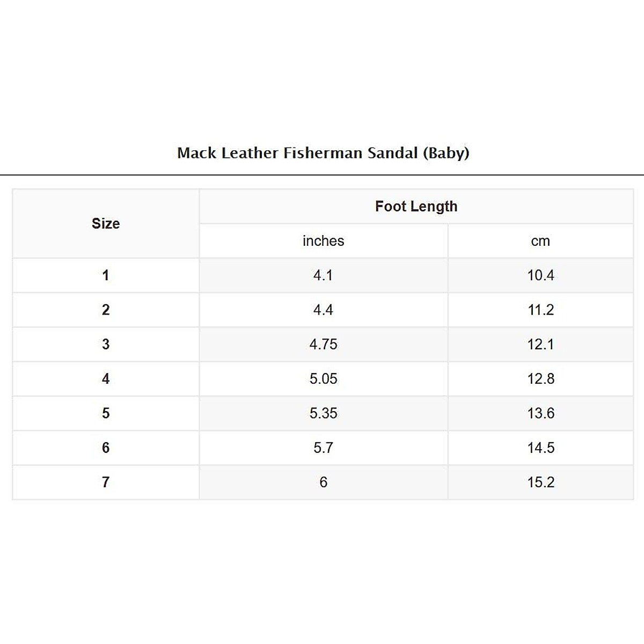The height and width of the screenshot is (644, 644).
Task: Click the Foot Length header cell
Action: click(x=416, y=206)
